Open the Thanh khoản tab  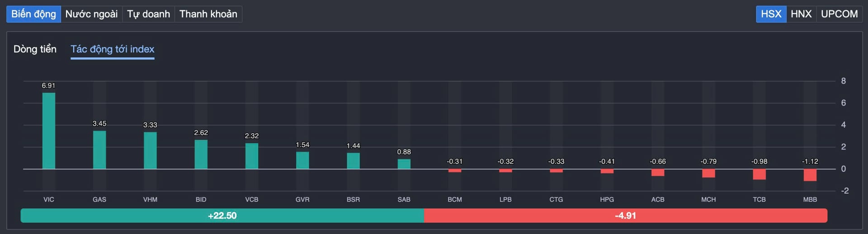[x=208, y=14]
